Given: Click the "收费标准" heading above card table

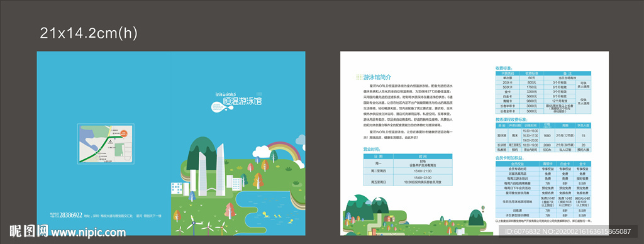Looking at the screenshot, I should [x=504, y=68].
